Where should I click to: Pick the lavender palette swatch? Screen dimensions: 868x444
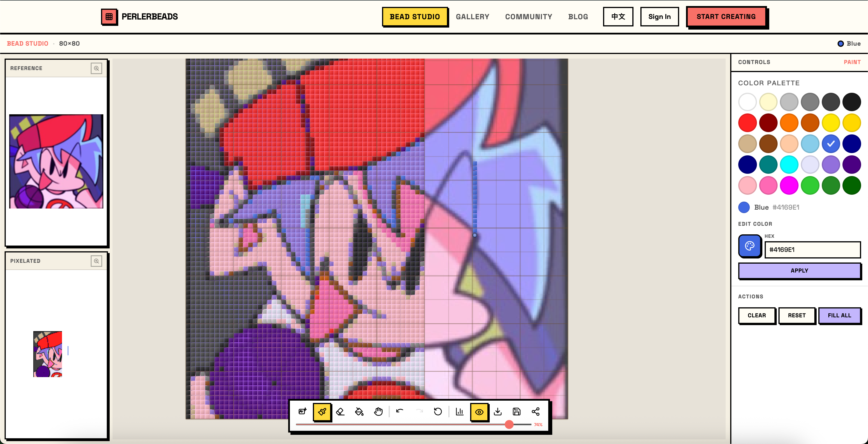coord(810,165)
